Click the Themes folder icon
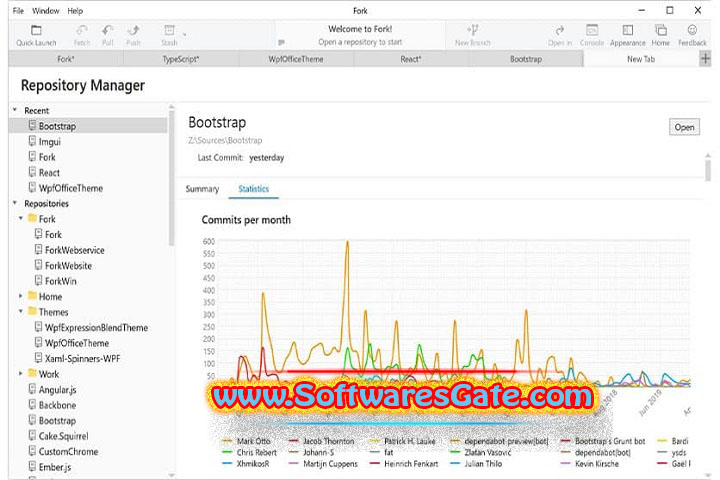This screenshot has height=480, width=720. pos(32,311)
